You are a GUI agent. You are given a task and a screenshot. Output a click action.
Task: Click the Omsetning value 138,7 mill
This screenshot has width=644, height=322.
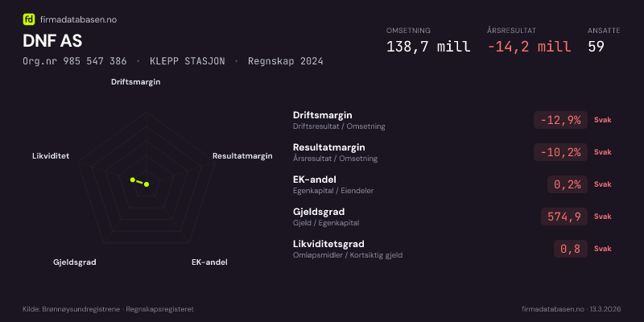(x=428, y=47)
